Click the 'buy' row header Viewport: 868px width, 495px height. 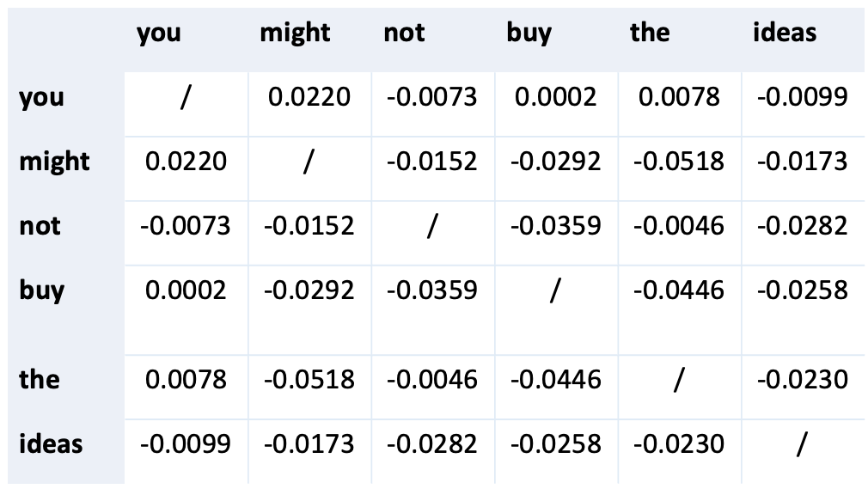42,290
